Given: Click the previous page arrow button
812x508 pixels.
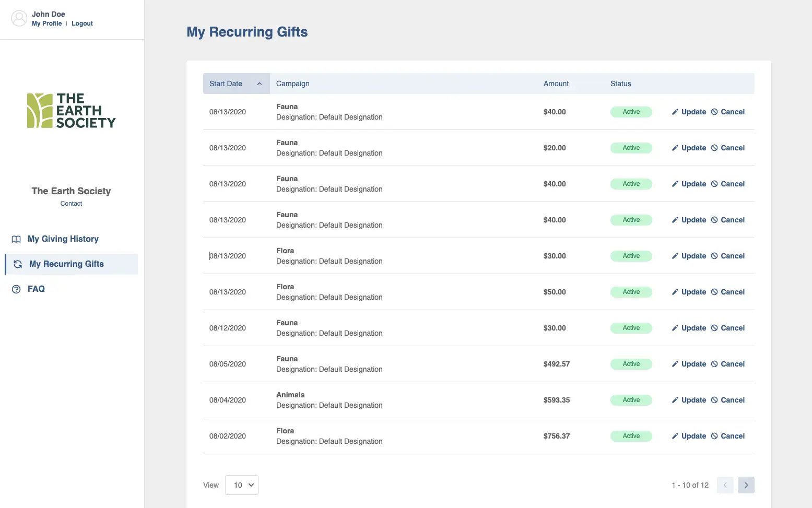Looking at the screenshot, I should 725,485.
